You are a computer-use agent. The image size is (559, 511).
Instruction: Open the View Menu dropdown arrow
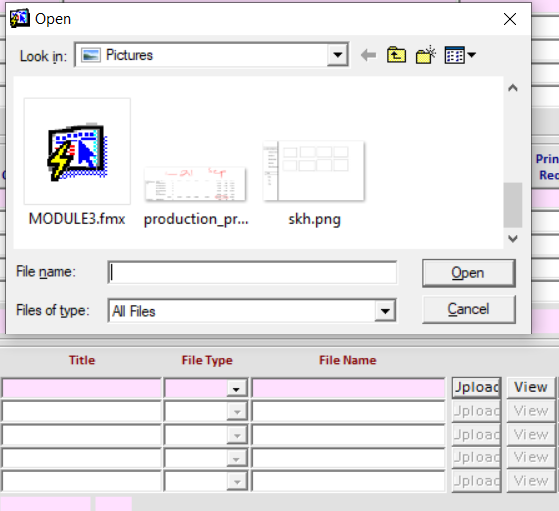[471, 55]
